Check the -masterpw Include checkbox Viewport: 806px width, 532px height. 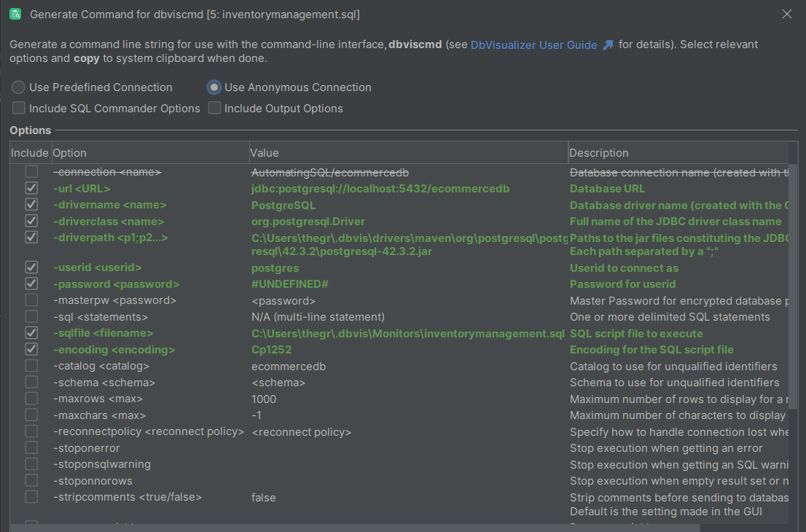(31, 300)
